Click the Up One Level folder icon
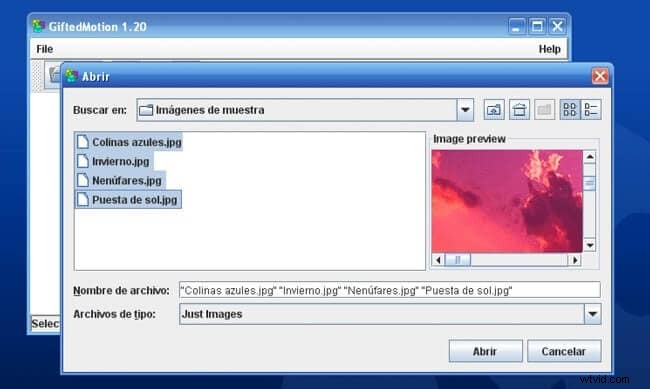650x389 pixels. click(x=494, y=110)
